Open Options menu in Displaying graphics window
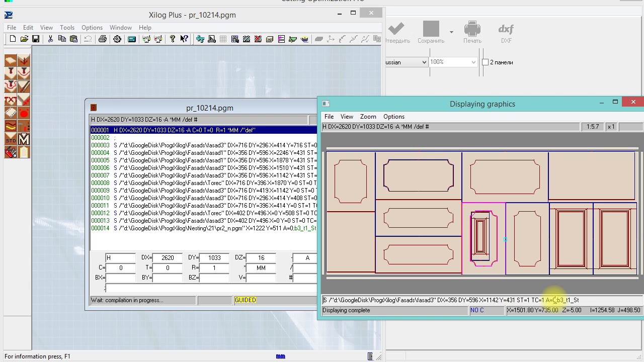The image size is (644, 362). coord(394,116)
